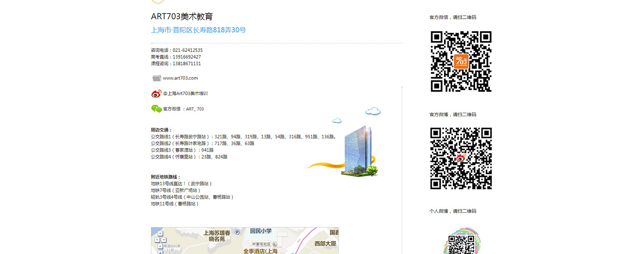Click the 咨询电话：021-62412535 line
Image resolution: width=644 pixels, height=254 pixels.
click(177, 50)
